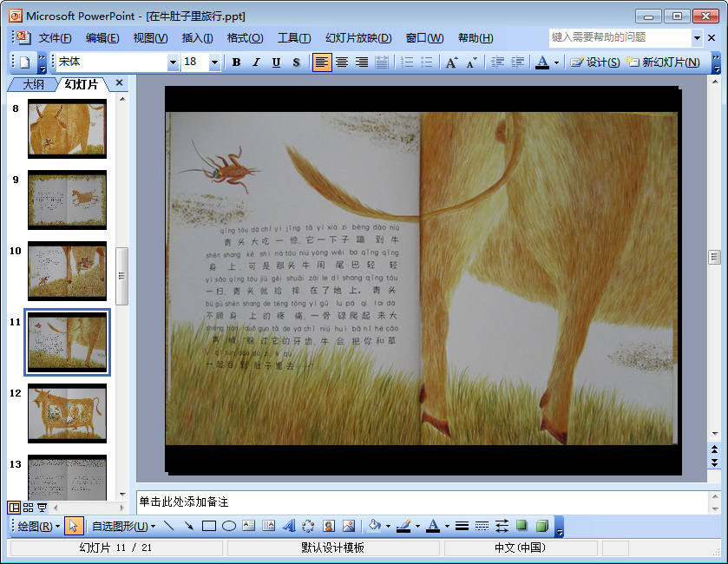
Task: Click the help question input box
Action: (620, 37)
